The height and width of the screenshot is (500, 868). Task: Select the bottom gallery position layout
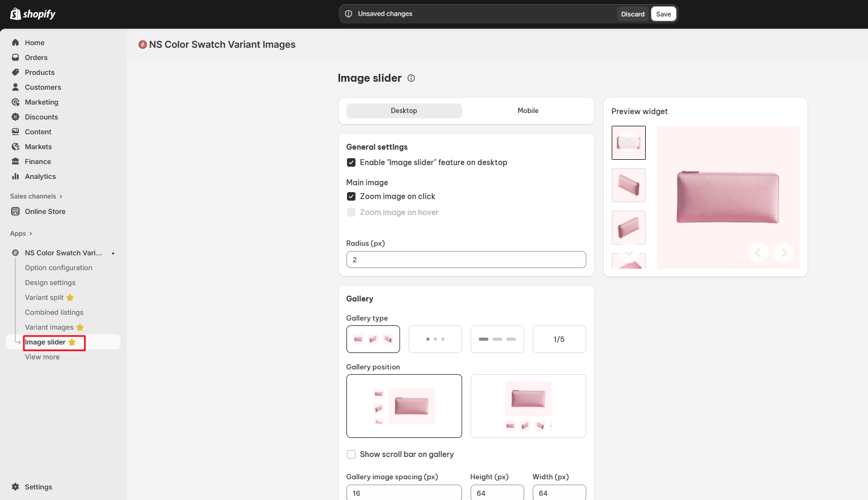[528, 406]
